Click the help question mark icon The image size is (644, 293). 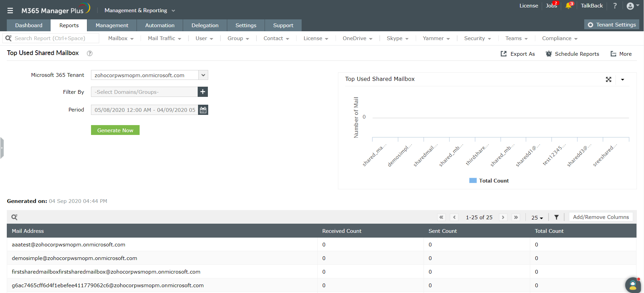(x=615, y=6)
